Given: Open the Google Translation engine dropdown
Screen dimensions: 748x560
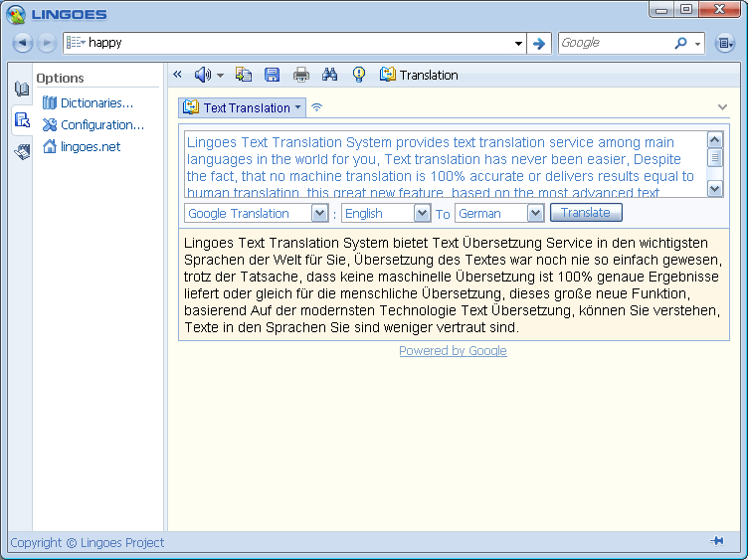Looking at the screenshot, I should point(319,213).
